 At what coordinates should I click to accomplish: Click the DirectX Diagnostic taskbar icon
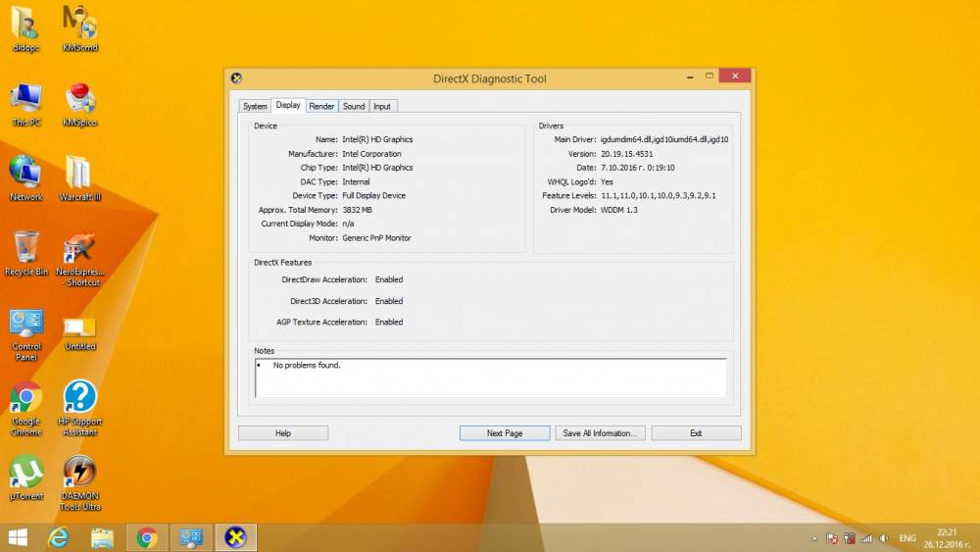[235, 537]
